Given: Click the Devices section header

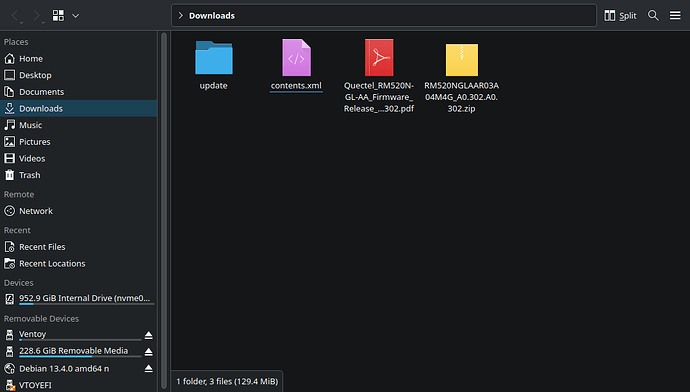Looking at the screenshot, I should click(18, 282).
